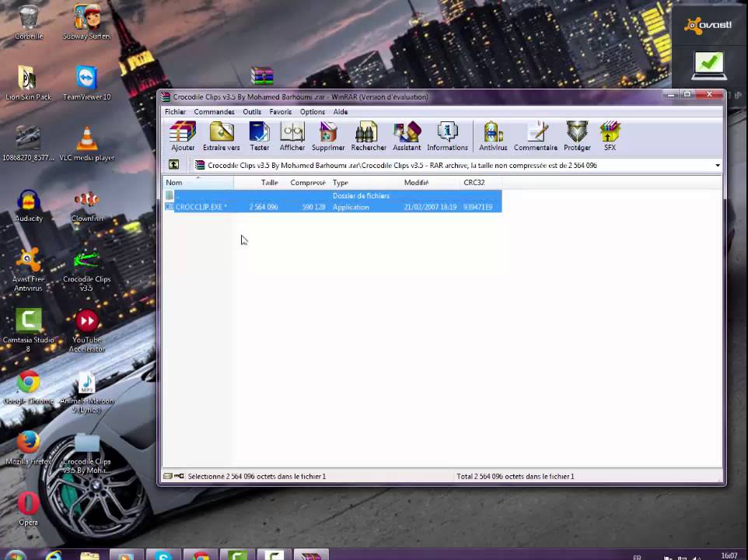Click the Protéger toolbar icon
Viewport: 748px width, 560px height.
pyautogui.click(x=577, y=136)
